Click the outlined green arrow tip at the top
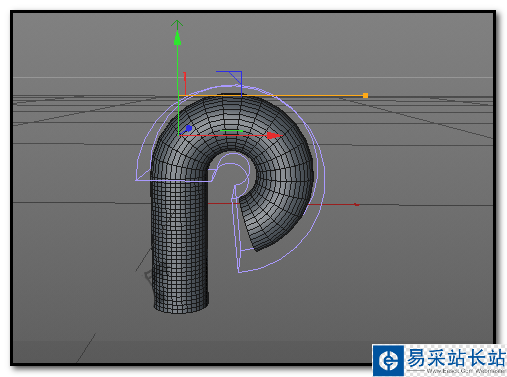The image size is (507, 377). click(x=177, y=24)
